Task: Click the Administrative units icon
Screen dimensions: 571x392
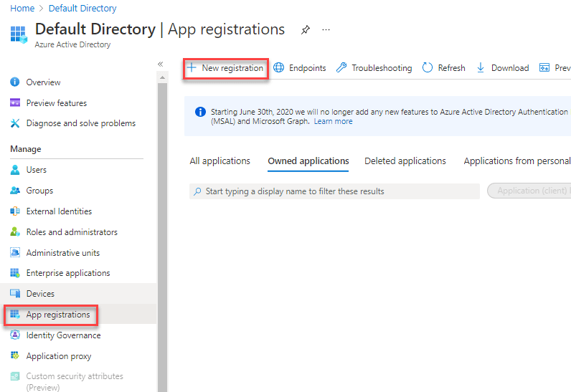Action: [x=15, y=252]
